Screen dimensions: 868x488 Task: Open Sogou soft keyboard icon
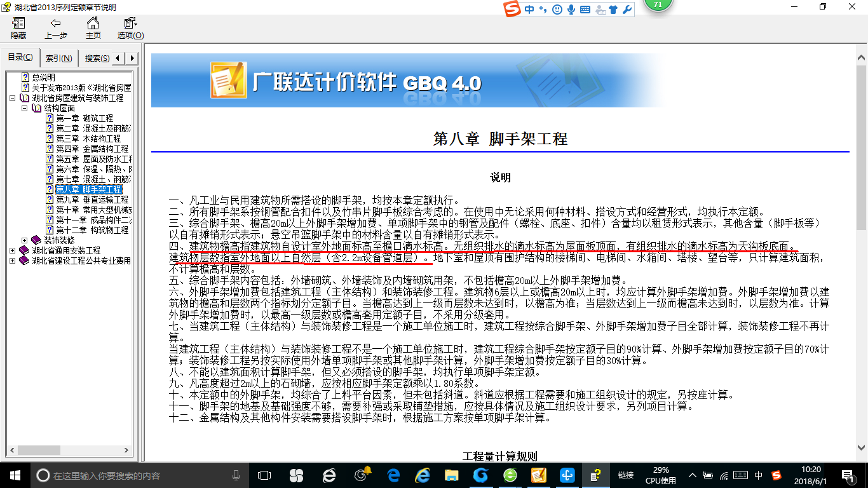585,10
